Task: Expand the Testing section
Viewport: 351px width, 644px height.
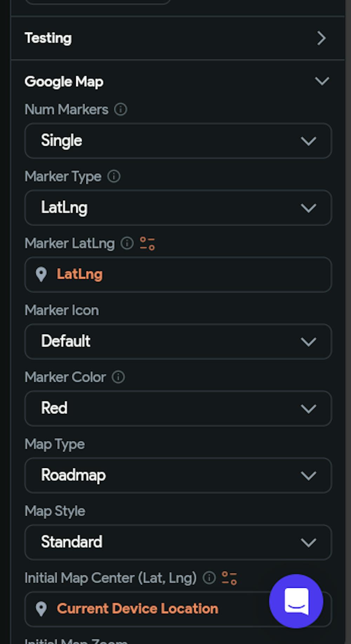Action: coord(321,38)
